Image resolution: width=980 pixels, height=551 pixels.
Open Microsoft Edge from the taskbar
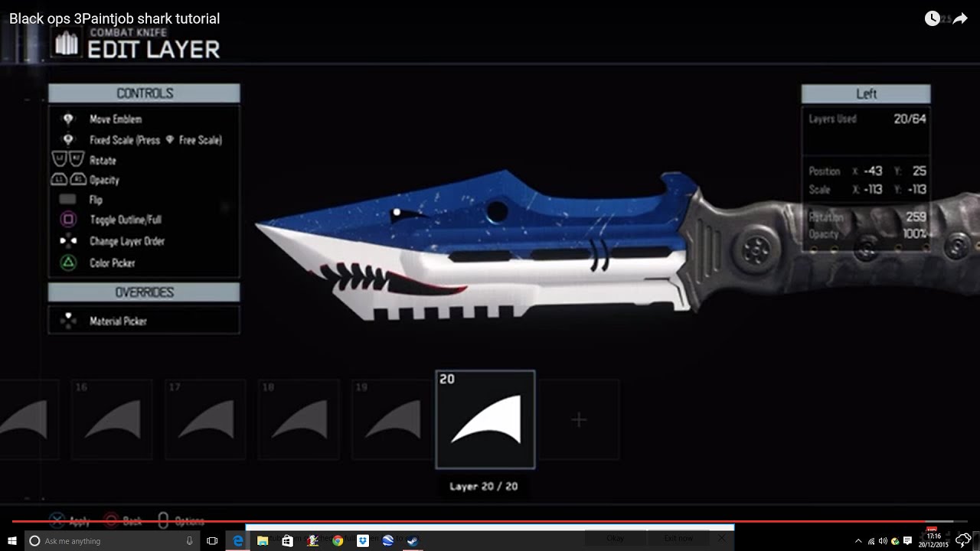coord(238,540)
